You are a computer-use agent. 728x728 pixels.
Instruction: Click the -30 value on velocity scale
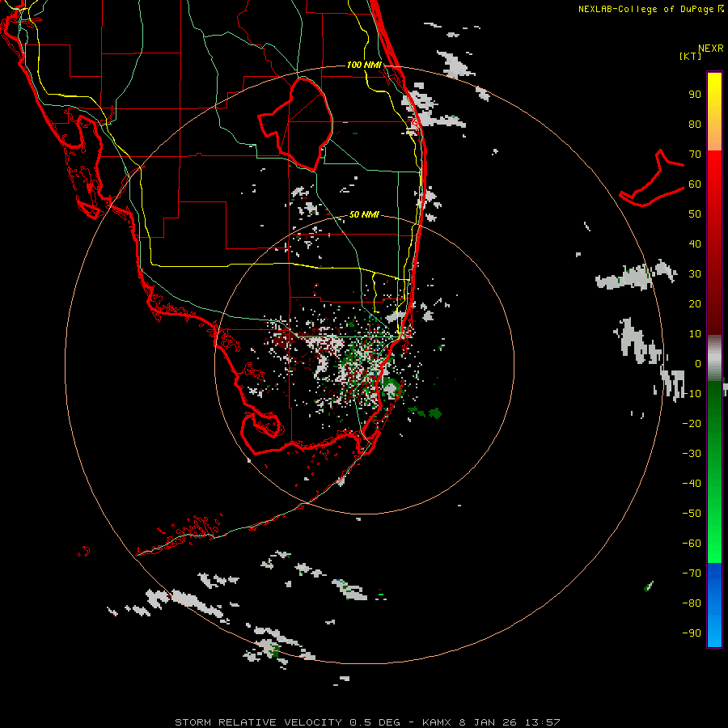[692, 454]
